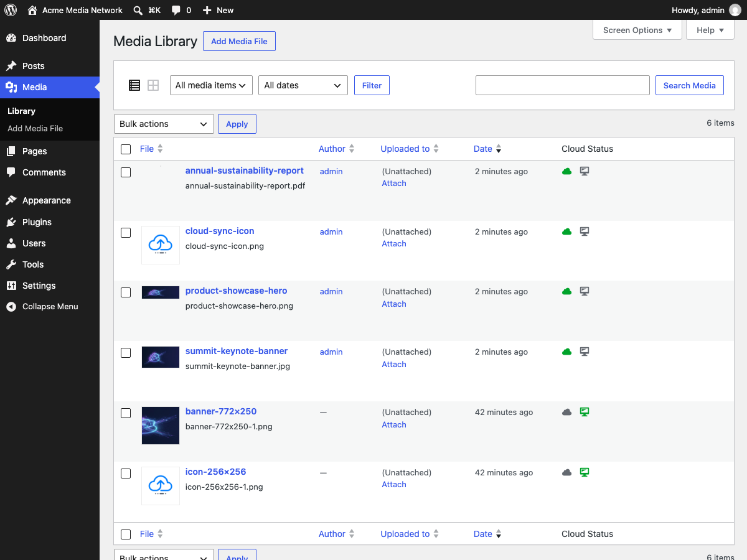Click Attach link for cloud-sync-icon

pyautogui.click(x=394, y=244)
